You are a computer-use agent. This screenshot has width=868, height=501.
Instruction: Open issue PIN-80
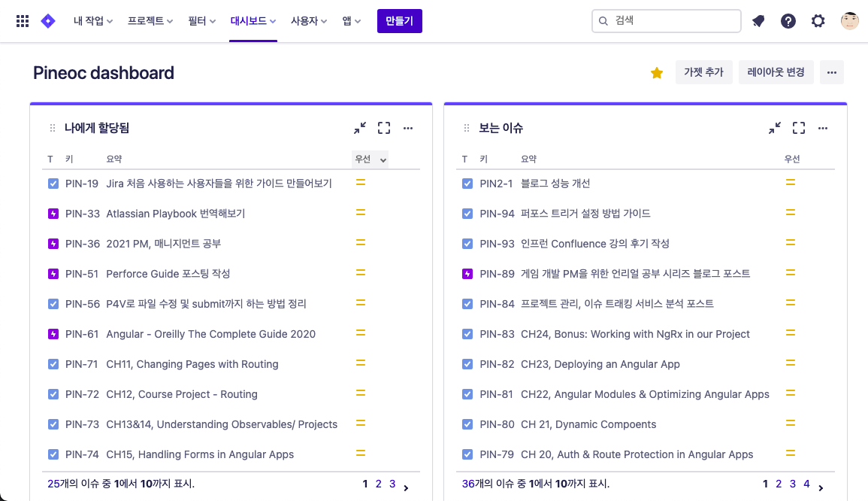tap(497, 424)
